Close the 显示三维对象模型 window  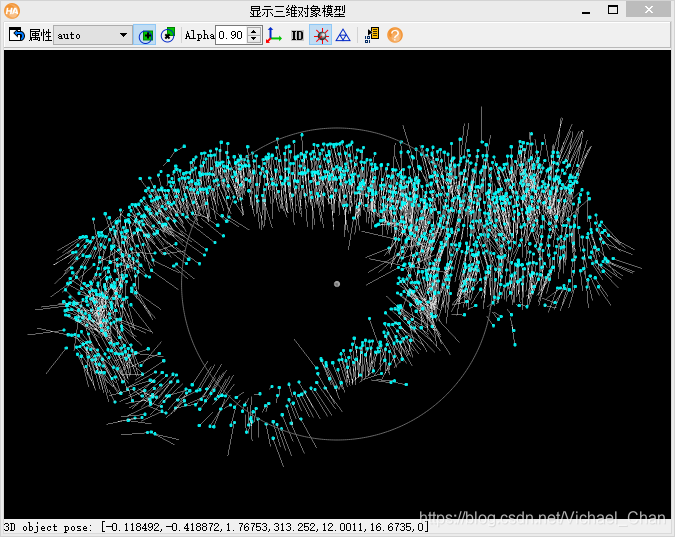pyautogui.click(x=649, y=9)
